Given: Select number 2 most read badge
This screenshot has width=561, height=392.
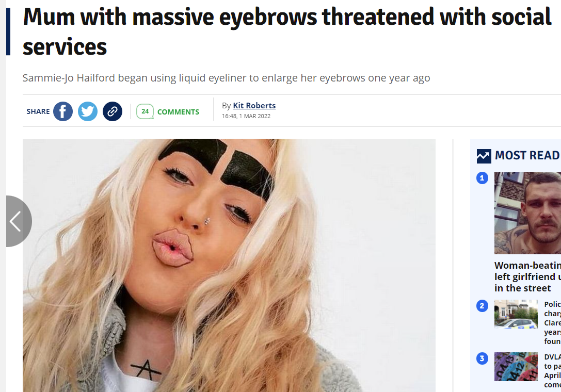Looking at the screenshot, I should pyautogui.click(x=482, y=306).
